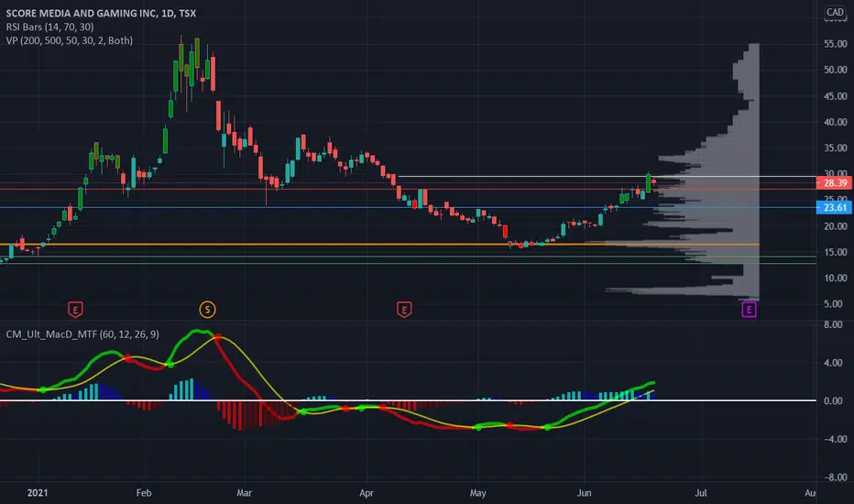Screen dimensions: 854x504
Task: Click the Mar time axis label
Action: (x=244, y=493)
